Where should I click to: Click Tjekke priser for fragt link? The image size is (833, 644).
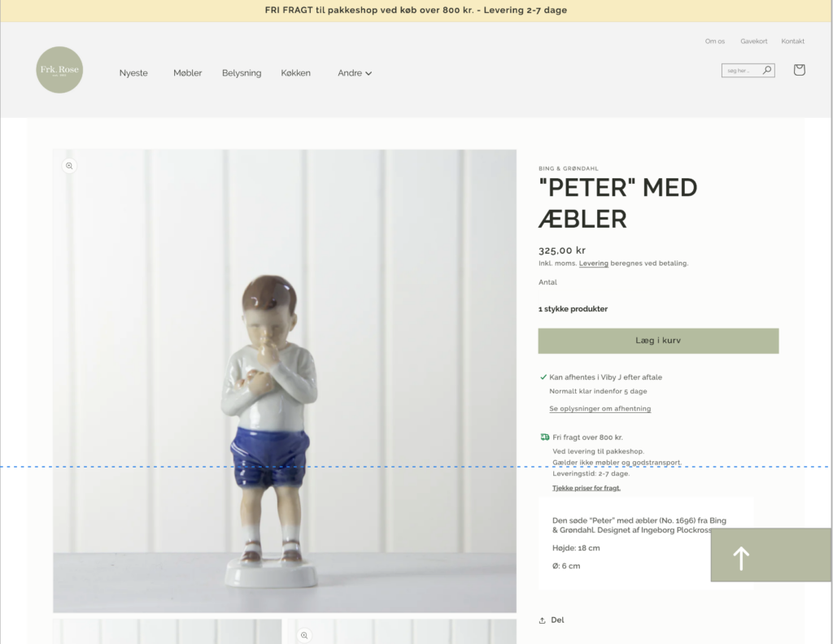(x=587, y=488)
